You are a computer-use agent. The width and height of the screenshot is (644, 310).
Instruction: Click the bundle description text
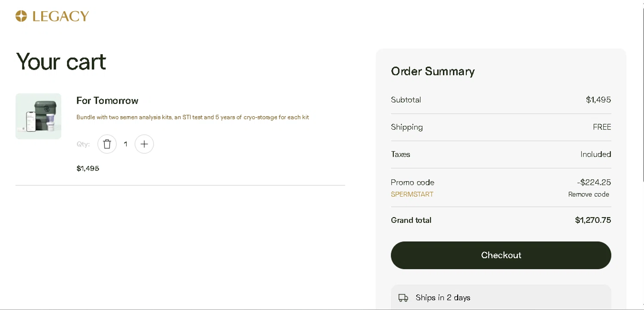(x=192, y=117)
